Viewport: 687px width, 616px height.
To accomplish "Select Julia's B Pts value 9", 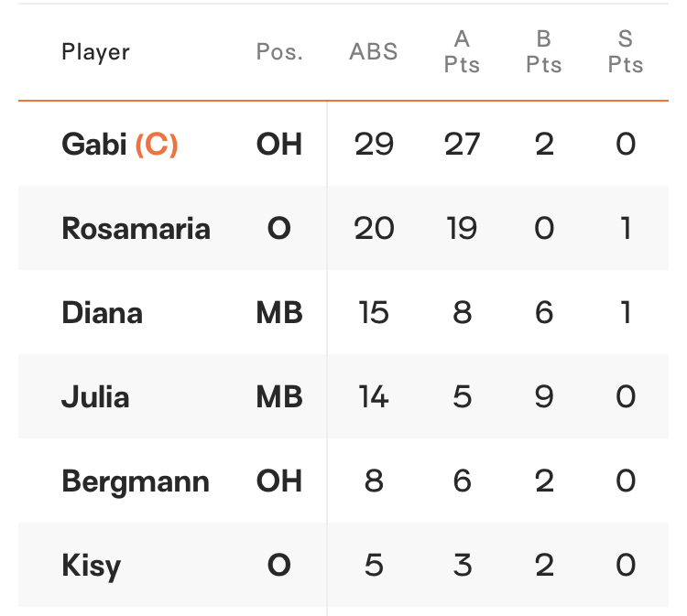I will 544,397.
